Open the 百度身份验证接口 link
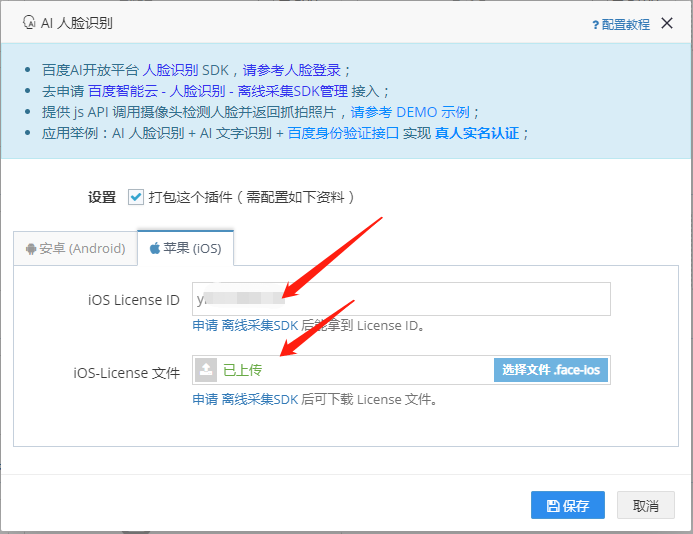This screenshot has width=693, height=534. click(343, 133)
